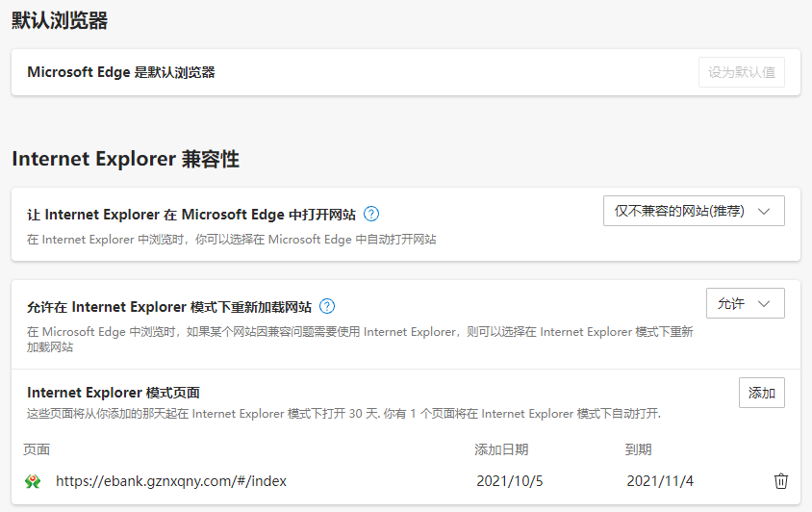Select the https://ebank.gznxqny.com/#/index entry

pyautogui.click(x=171, y=481)
